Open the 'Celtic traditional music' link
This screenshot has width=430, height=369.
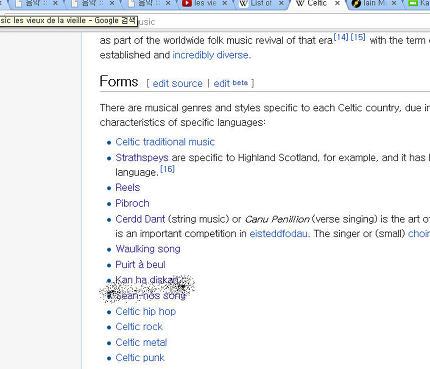point(165,142)
